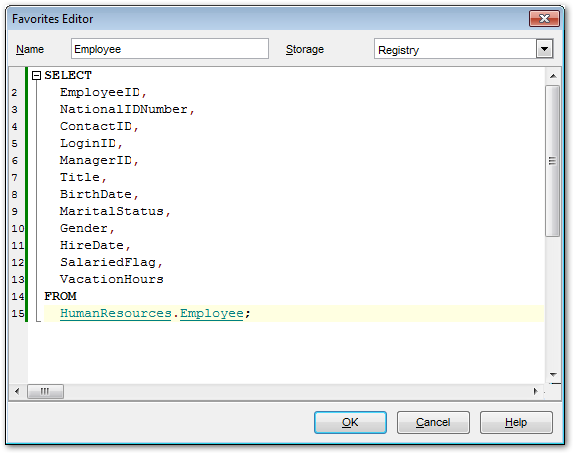Place cursor on Title column

click(x=80, y=177)
